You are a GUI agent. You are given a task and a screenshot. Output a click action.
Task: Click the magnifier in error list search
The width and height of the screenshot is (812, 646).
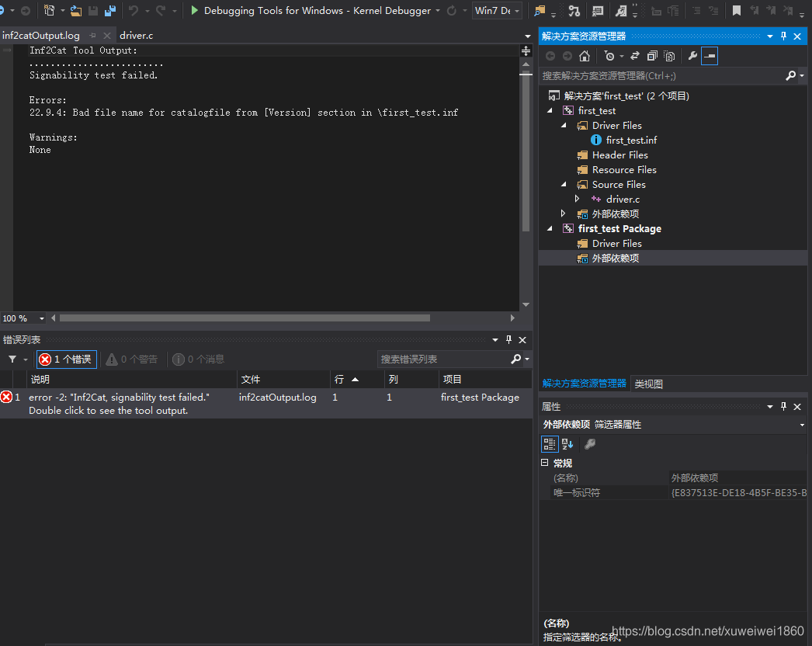(x=515, y=359)
